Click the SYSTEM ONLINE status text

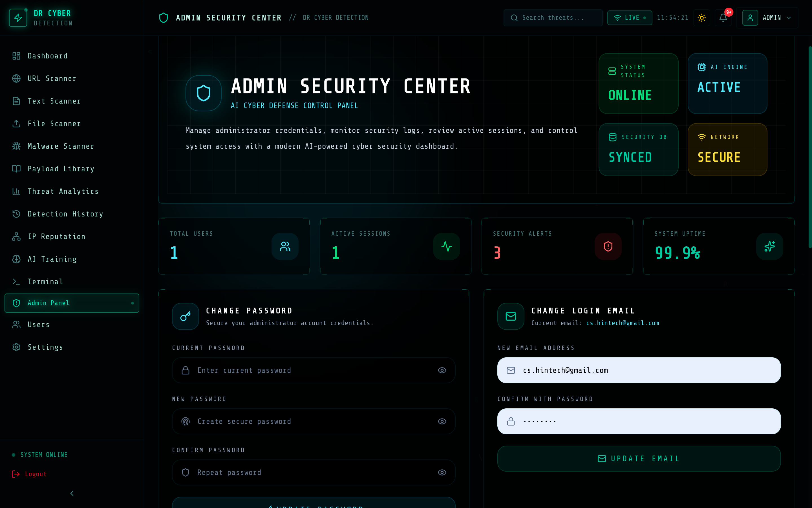[x=44, y=455]
